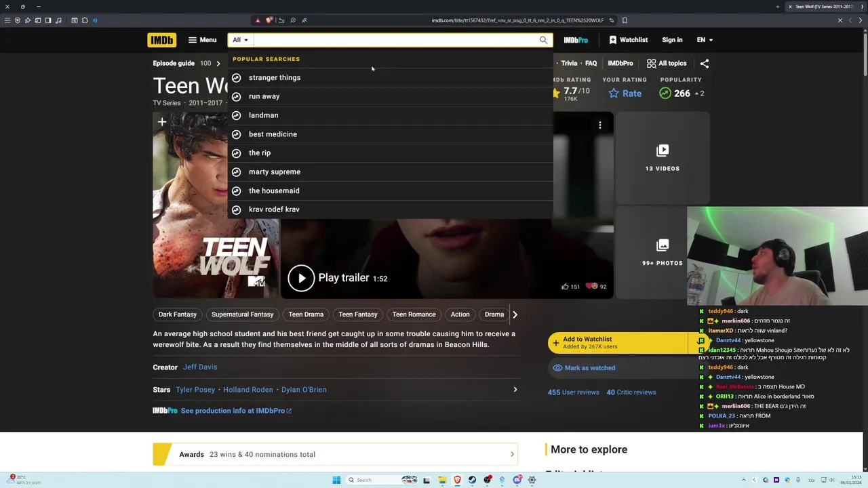The image size is (868, 488).
Task: Select 'the rip' popular search
Action: click(x=390, y=153)
